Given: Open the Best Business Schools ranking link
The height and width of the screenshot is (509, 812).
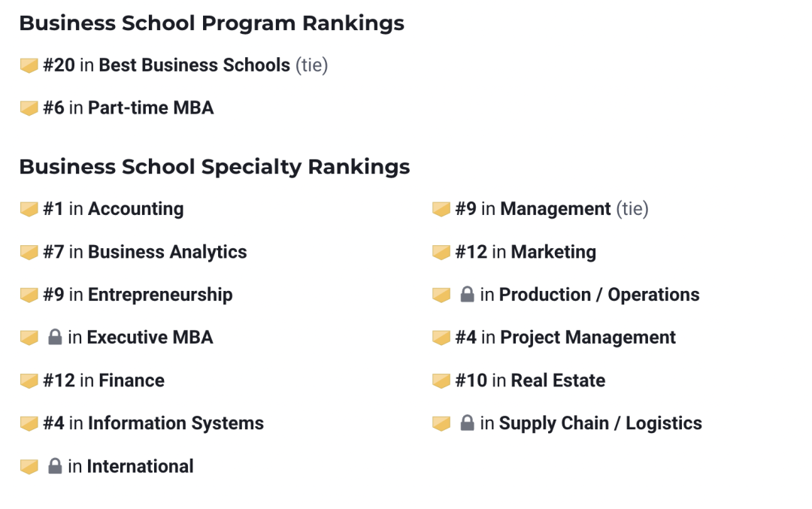Looking at the screenshot, I should [194, 65].
